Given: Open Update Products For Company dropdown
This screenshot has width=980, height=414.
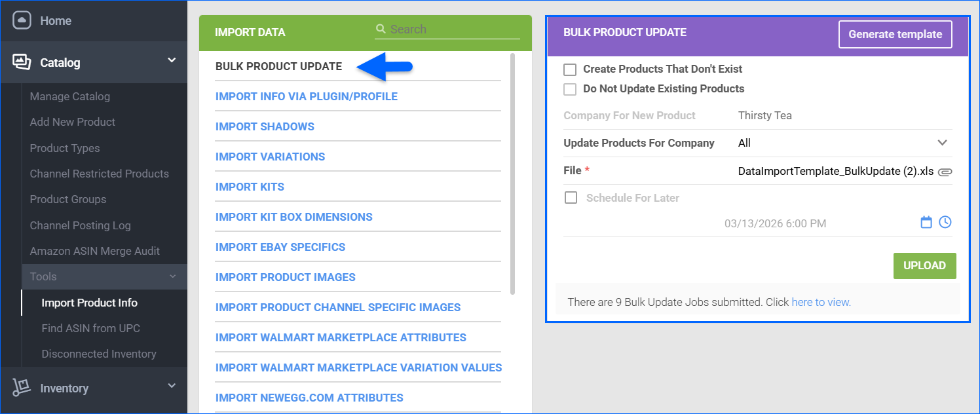Looking at the screenshot, I should tap(942, 143).
